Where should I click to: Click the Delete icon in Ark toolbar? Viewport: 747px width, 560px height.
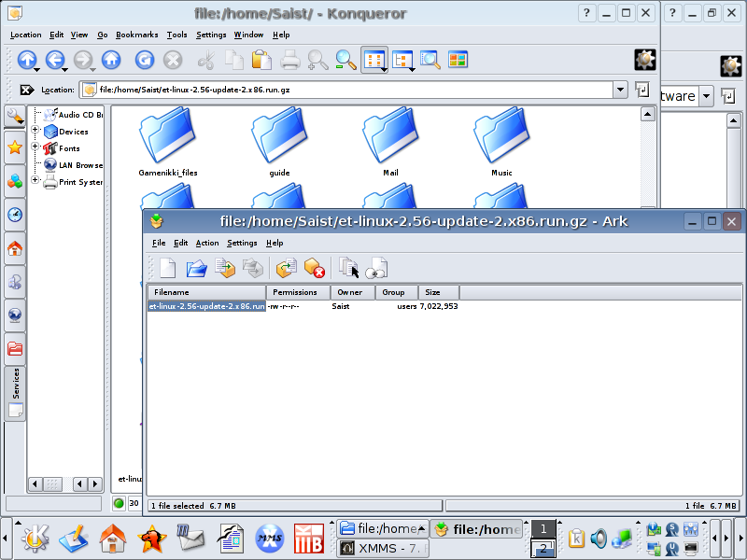point(315,269)
